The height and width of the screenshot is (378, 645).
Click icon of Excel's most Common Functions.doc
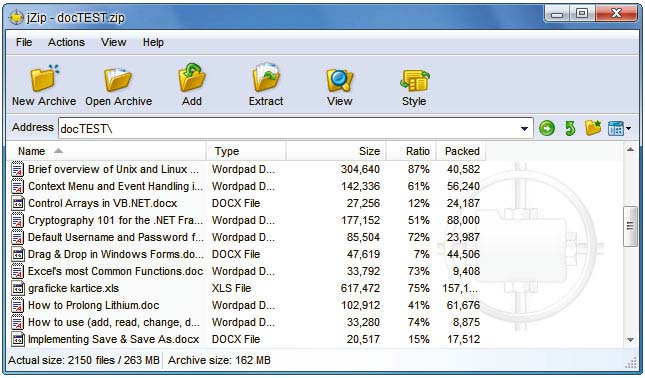[17, 271]
